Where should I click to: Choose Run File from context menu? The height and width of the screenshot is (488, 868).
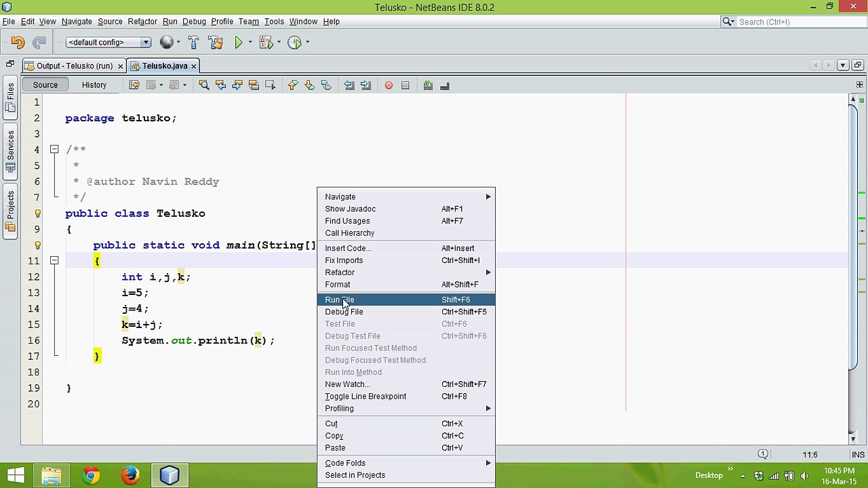406,300
